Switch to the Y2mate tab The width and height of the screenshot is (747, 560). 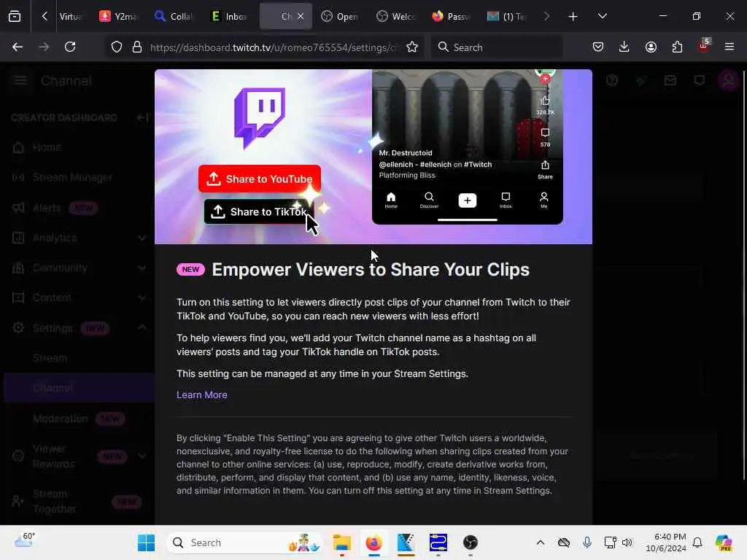pos(119,16)
